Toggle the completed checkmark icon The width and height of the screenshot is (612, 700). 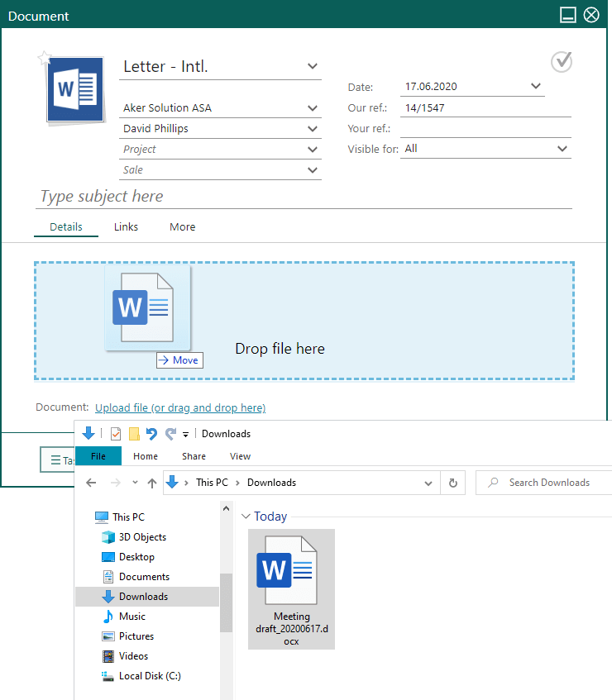(x=561, y=62)
